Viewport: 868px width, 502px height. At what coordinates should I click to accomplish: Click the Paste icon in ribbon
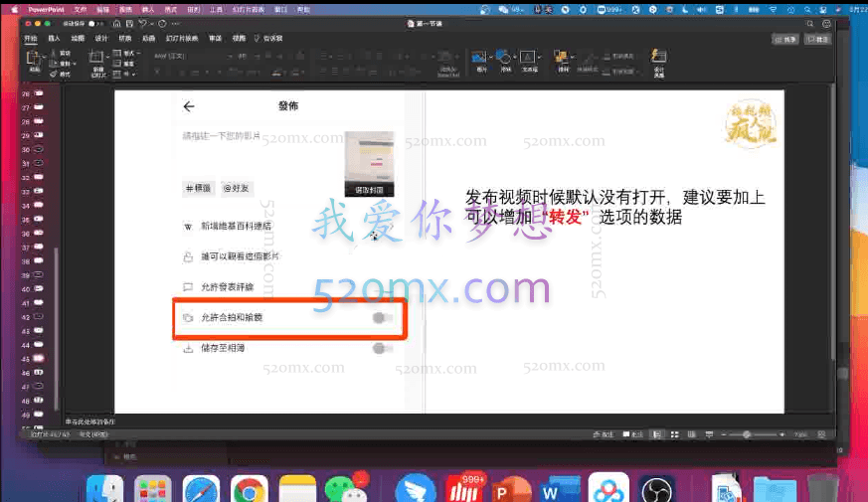pyautogui.click(x=34, y=60)
